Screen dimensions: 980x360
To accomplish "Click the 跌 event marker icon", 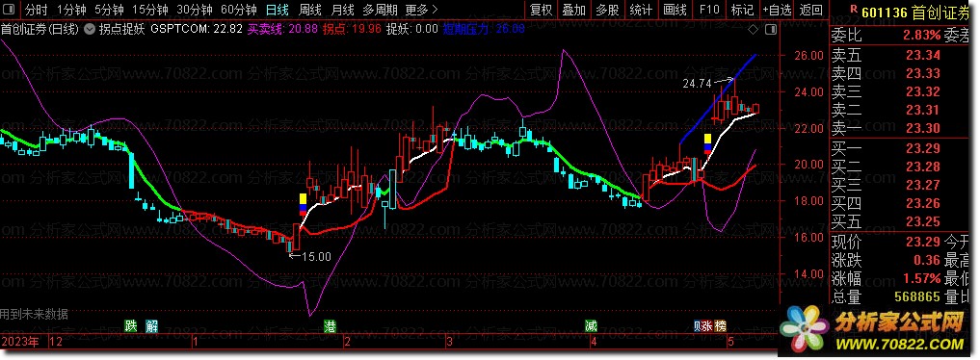I will point(131,325).
